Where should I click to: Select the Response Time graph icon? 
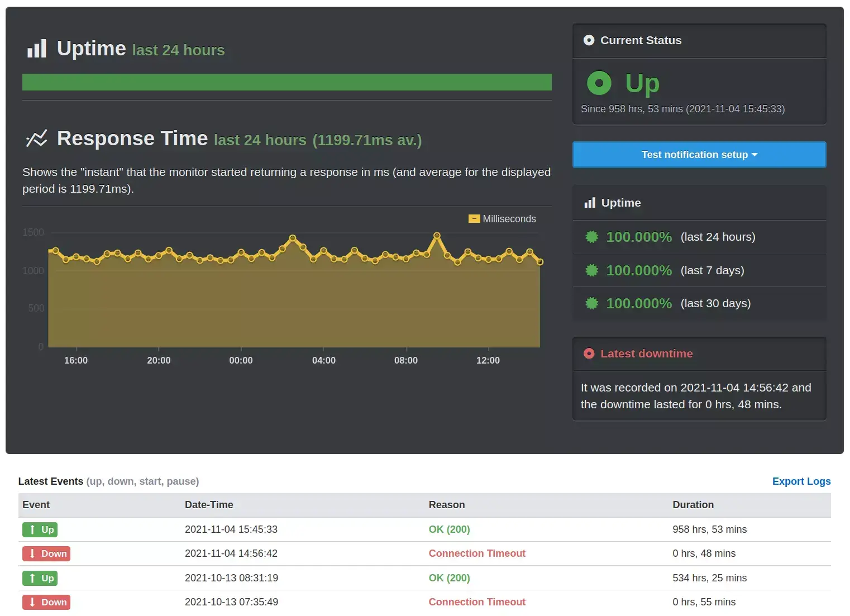click(36, 139)
